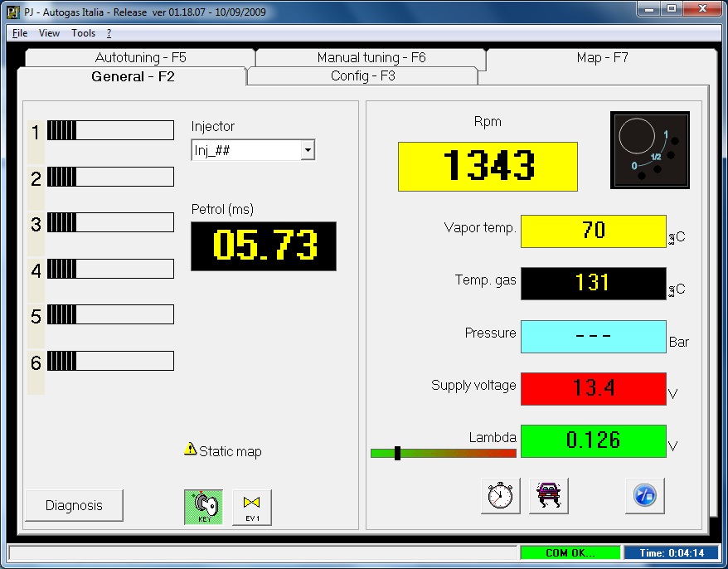728x569 pixels.
Task: Toggle the KEY ignition icon button
Action: pyautogui.click(x=203, y=507)
